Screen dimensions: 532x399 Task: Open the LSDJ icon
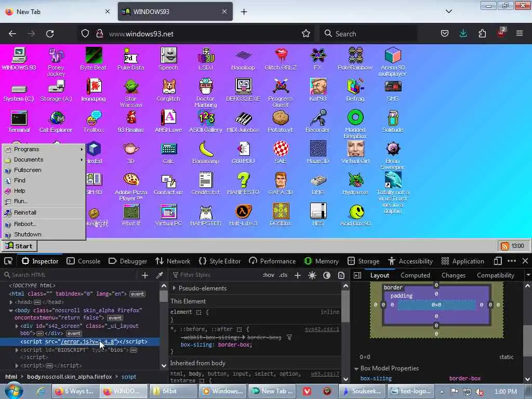point(206,59)
